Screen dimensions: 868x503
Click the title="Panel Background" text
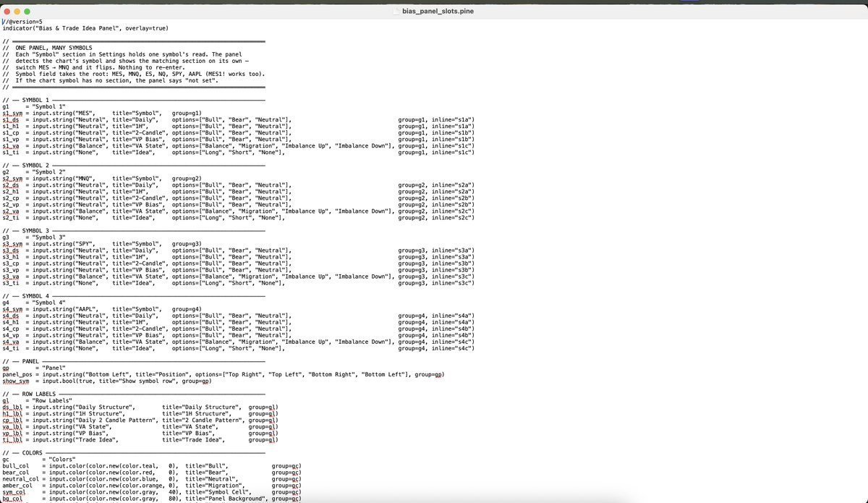(225, 499)
